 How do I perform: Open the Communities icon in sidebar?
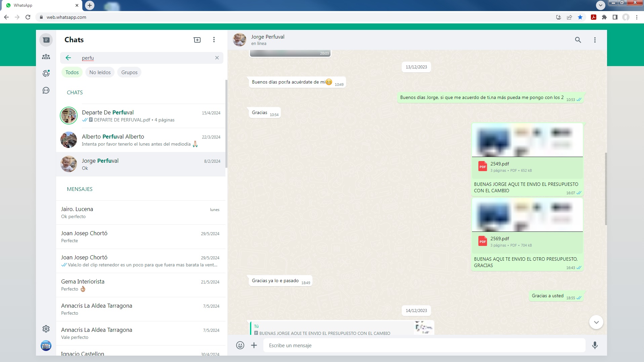point(46,57)
